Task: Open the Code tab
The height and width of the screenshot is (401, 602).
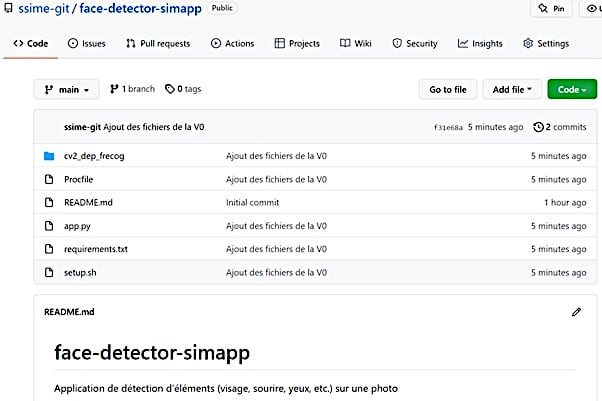Action: [31, 43]
